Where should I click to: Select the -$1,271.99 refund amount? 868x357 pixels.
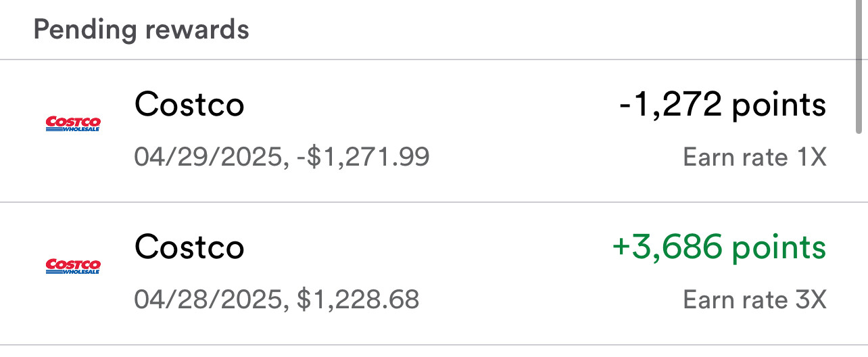tap(363, 158)
